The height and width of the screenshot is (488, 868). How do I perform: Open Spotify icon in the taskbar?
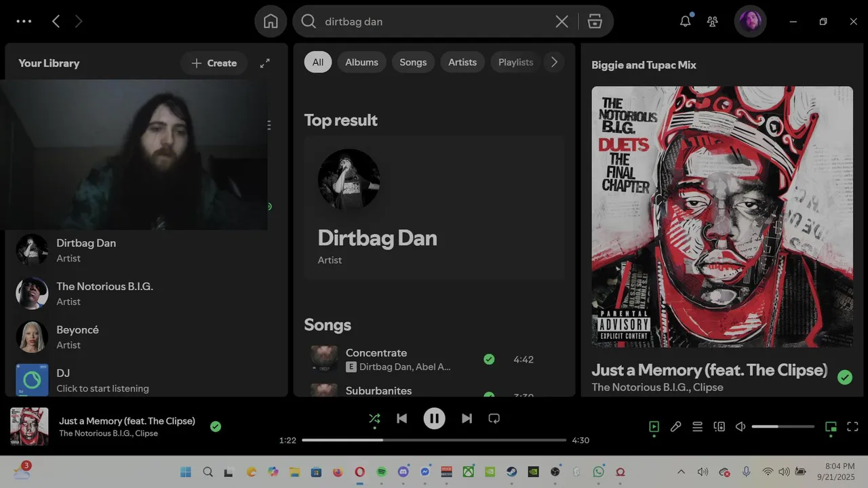click(381, 472)
